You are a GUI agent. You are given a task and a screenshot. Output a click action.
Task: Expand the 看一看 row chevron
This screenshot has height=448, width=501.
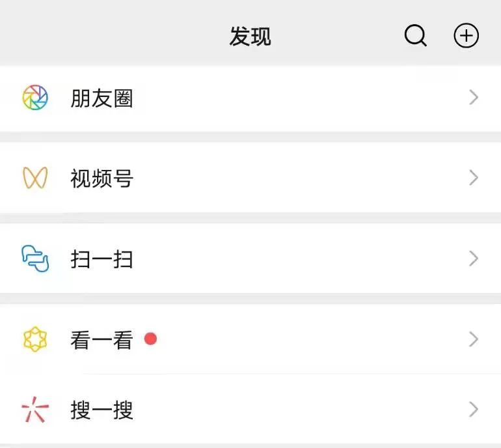(474, 339)
